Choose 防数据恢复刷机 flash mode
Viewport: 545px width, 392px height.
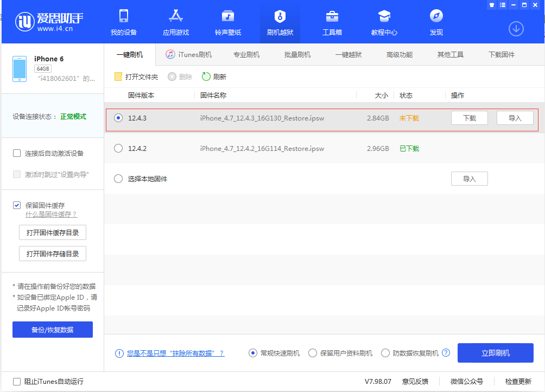point(385,353)
